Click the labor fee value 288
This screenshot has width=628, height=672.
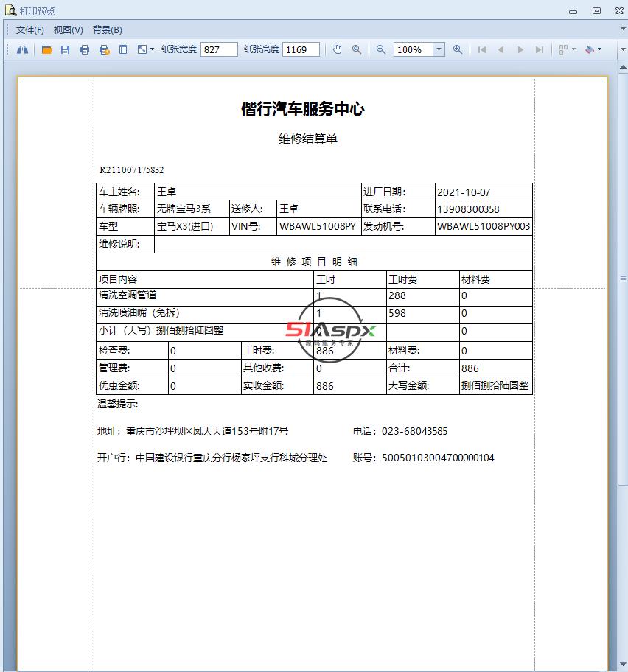coord(397,295)
